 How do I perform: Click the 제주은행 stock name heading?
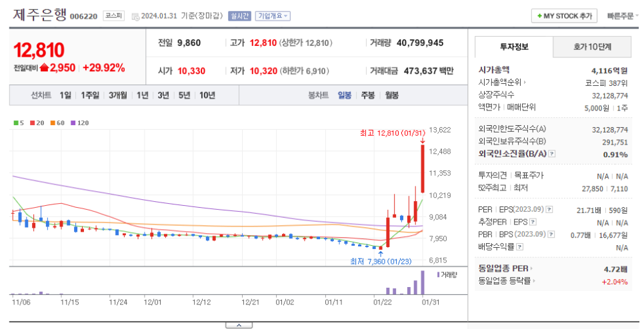coord(39,15)
